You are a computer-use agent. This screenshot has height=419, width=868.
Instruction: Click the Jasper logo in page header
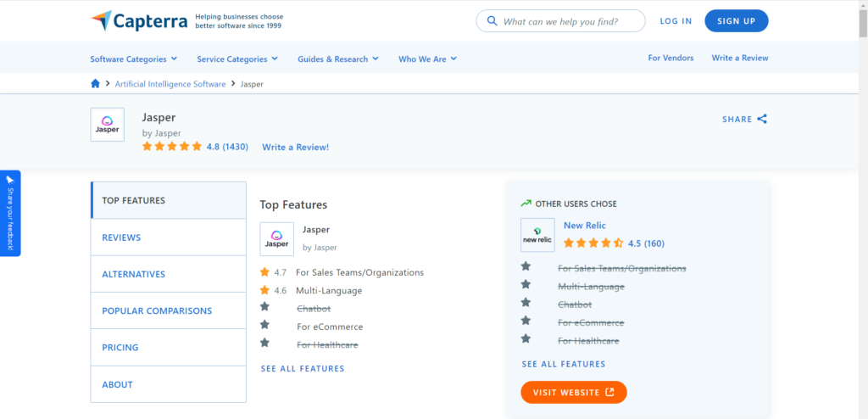[x=108, y=125]
